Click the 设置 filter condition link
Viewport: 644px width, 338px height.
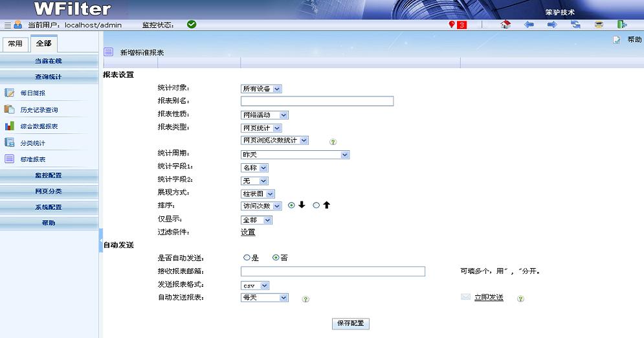click(x=248, y=232)
